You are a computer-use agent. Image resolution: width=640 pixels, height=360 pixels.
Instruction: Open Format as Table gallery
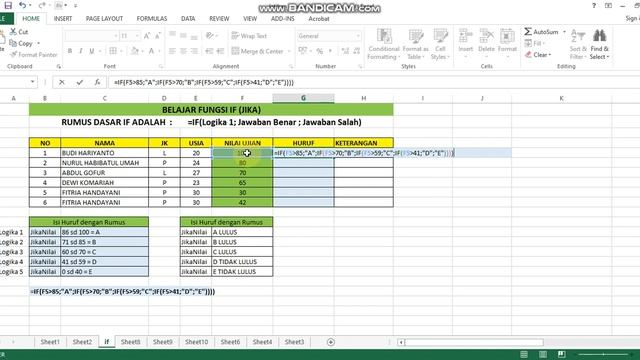pos(416,44)
